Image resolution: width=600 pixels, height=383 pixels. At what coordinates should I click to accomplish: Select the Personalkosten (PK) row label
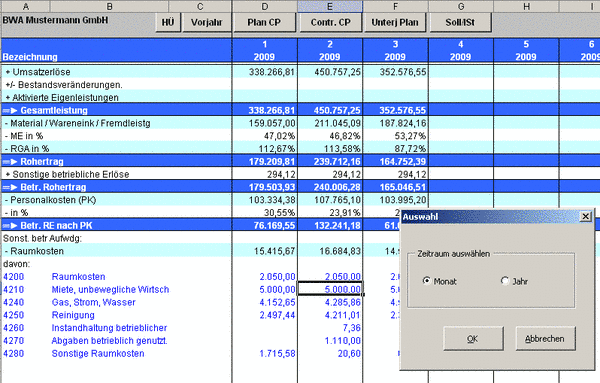tap(50, 200)
